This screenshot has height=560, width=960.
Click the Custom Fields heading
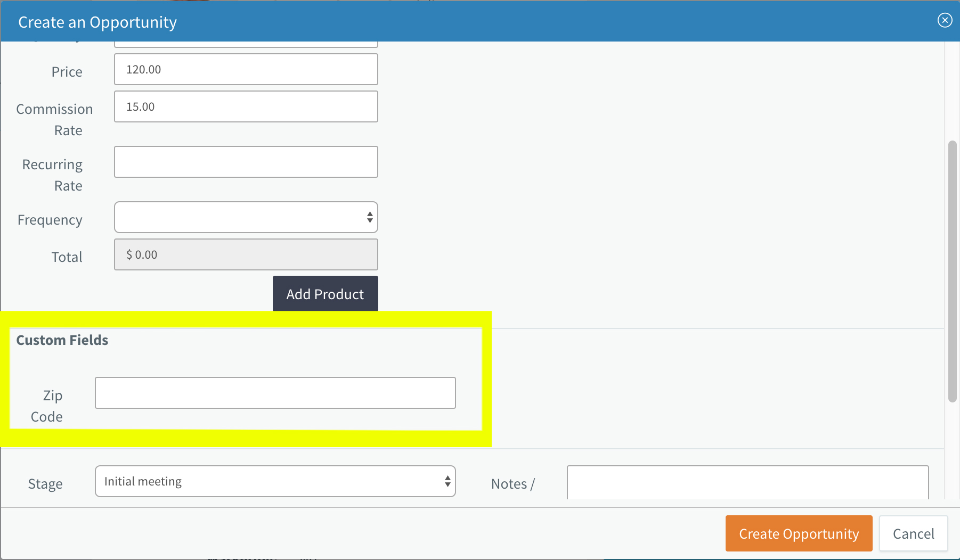click(62, 340)
